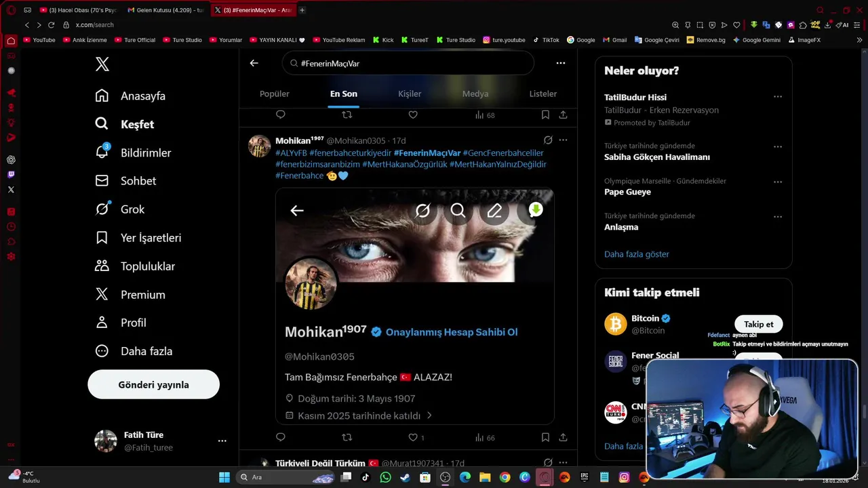Screen dimensions: 868x488
Task: Follow Bitcoin with Takip et button
Action: tap(758, 324)
